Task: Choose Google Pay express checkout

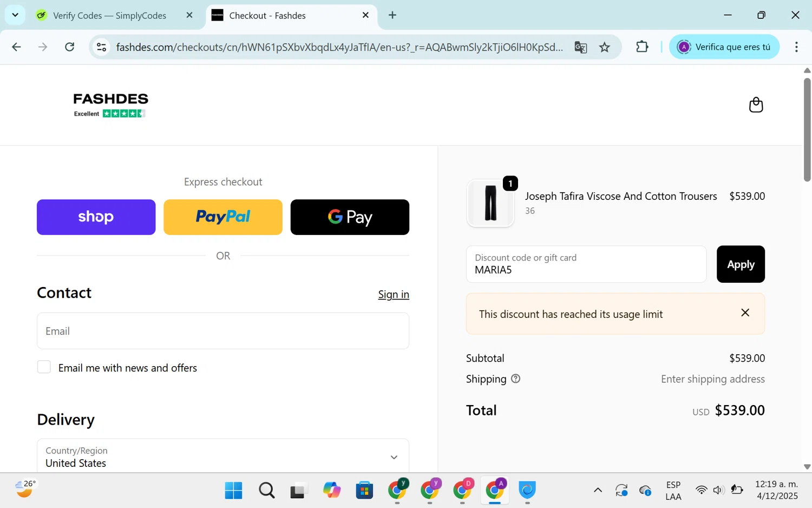Action: [350, 217]
